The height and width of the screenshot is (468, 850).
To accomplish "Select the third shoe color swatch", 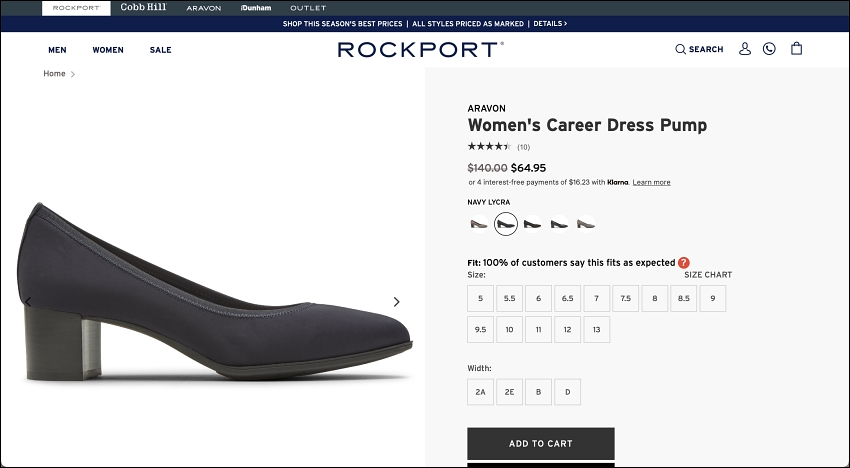I will click(x=532, y=223).
